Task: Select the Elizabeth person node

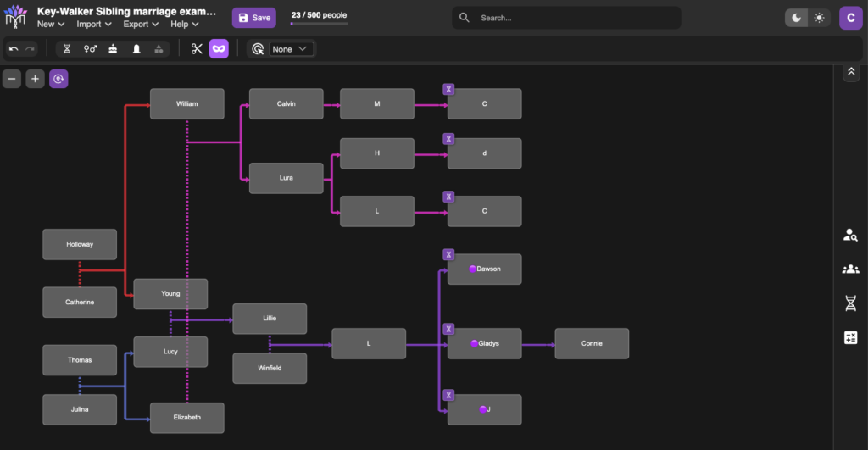Action: pyautogui.click(x=187, y=418)
